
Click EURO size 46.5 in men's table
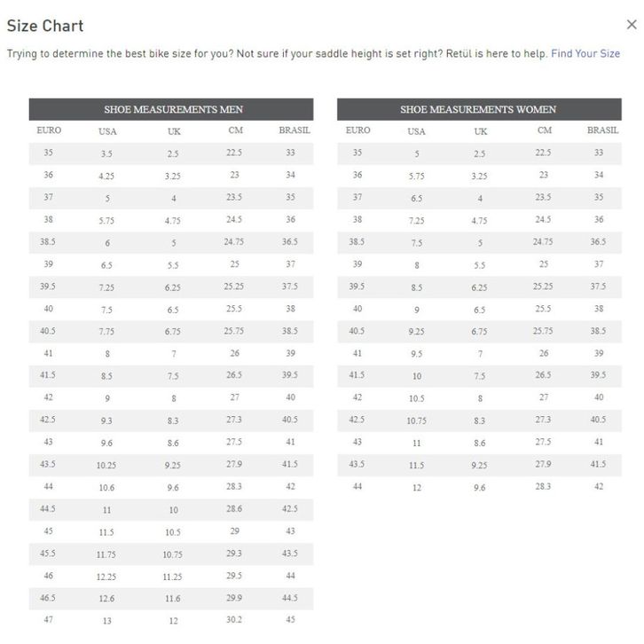pos(48,598)
